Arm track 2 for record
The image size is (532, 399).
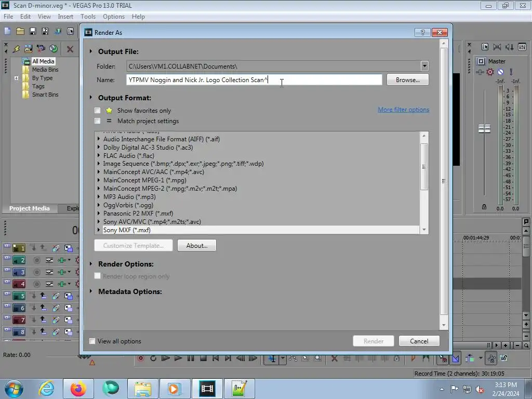coord(37,260)
